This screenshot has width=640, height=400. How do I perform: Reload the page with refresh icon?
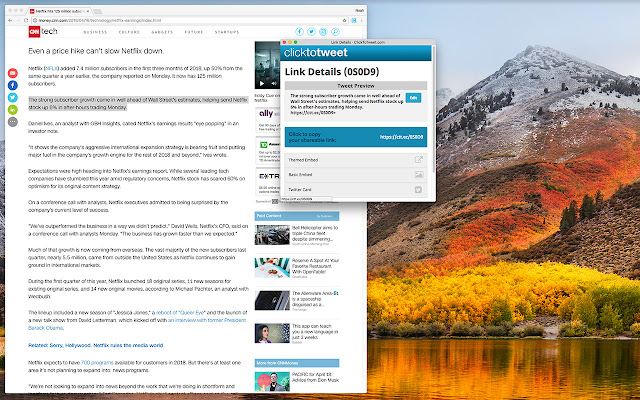coord(26,20)
